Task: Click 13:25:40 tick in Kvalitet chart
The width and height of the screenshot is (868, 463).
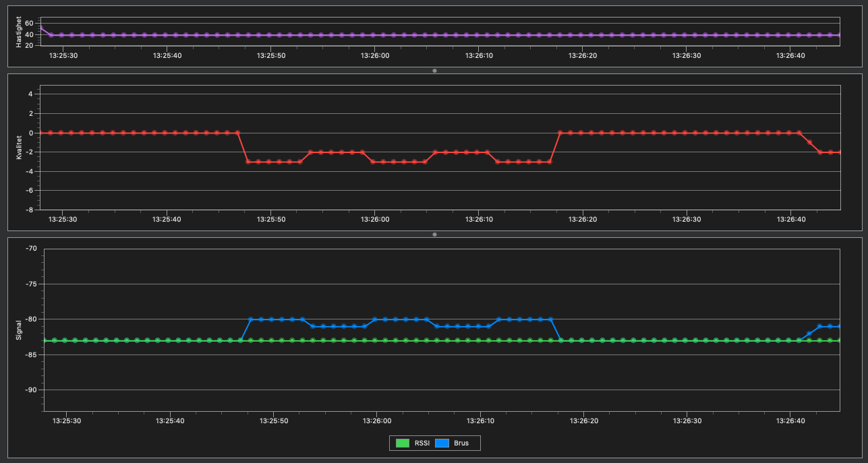Action: 167,219
